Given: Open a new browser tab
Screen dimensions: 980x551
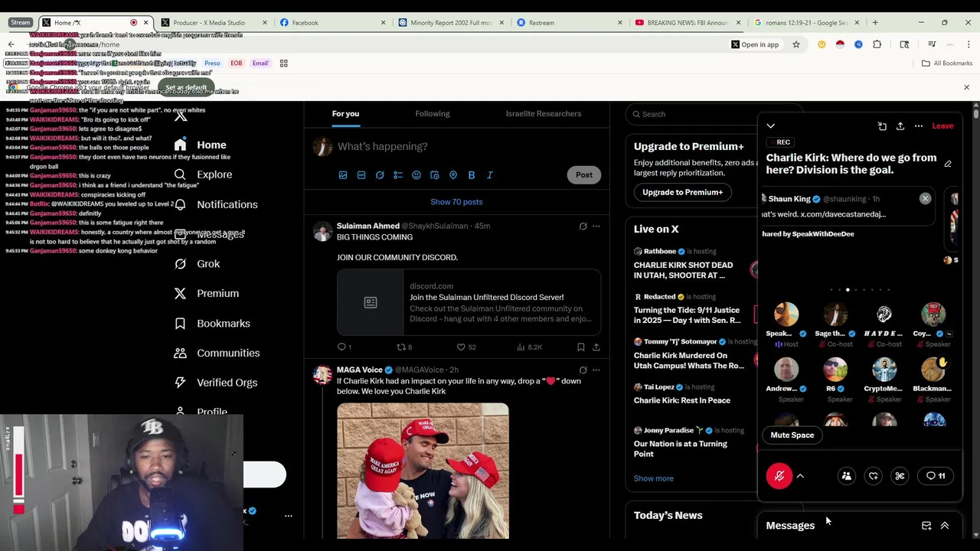Looking at the screenshot, I should pyautogui.click(x=875, y=23).
